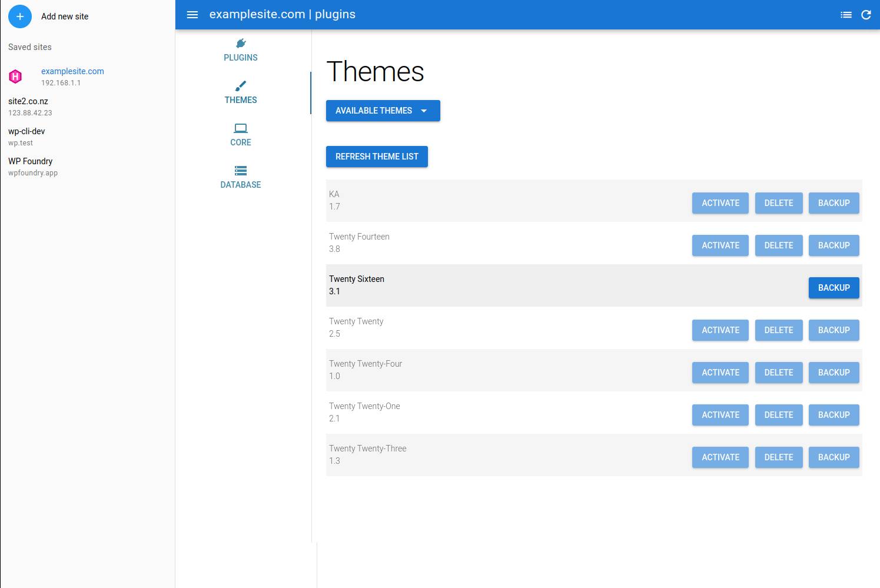The width and height of the screenshot is (880, 588).
Task: Activate the Twenty Twenty theme
Action: (720, 330)
